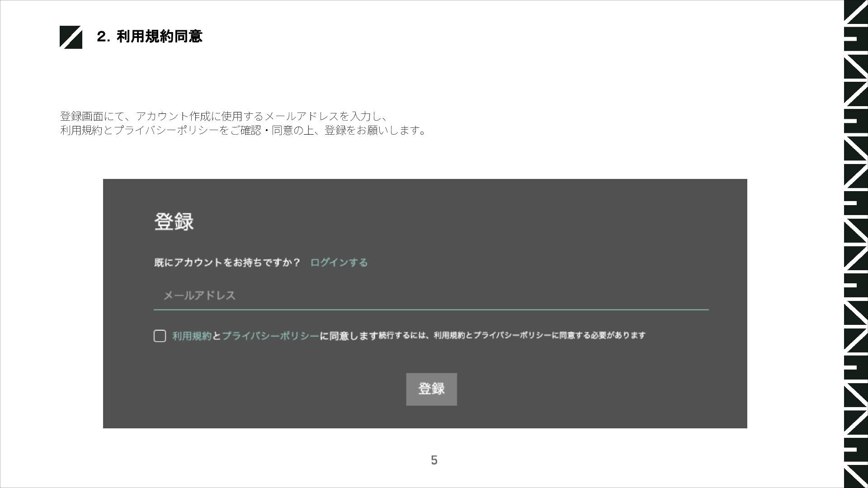Screen dimensions: 868x488
Task: Click the bottommost tile of right border pattern
Action: pos(855,475)
